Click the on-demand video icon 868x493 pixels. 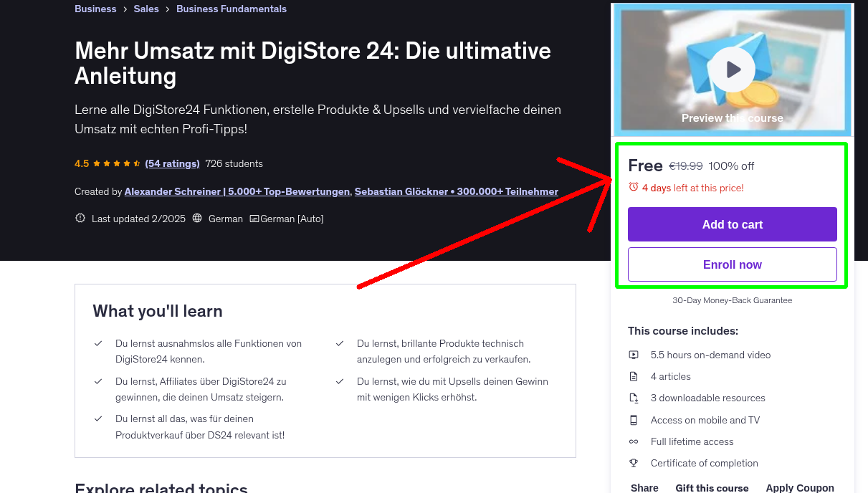coord(634,355)
